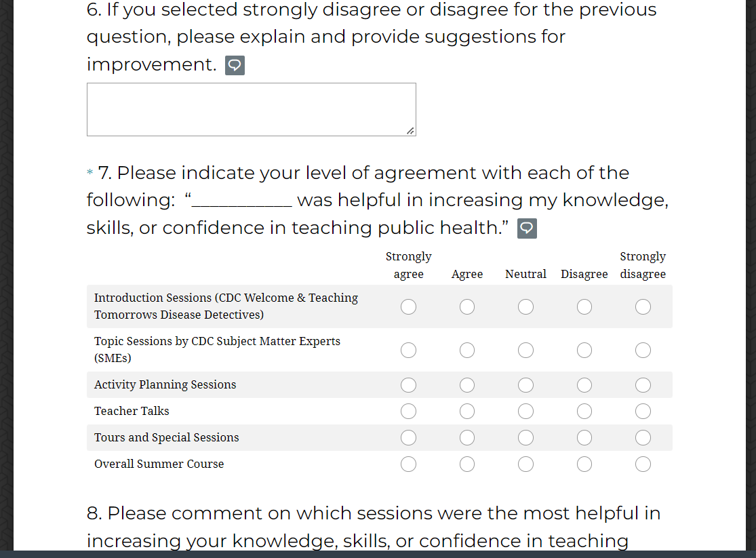
Task: Click comment icon beside question 7
Action: tap(527, 228)
